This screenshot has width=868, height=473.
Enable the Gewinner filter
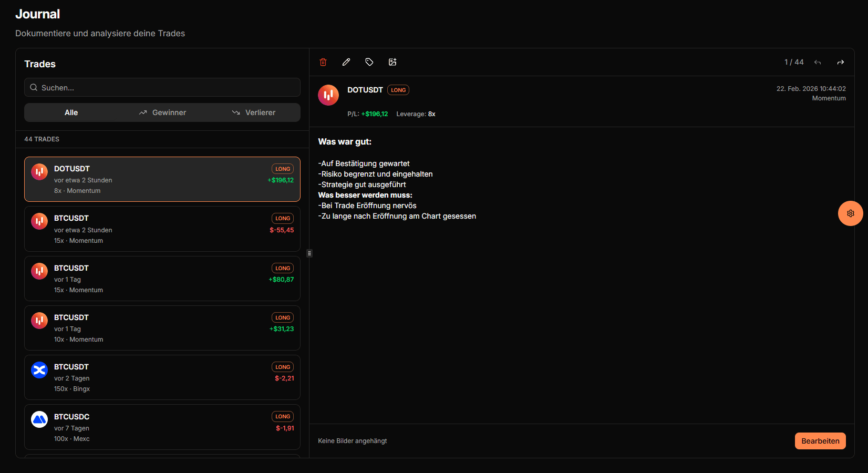[x=162, y=112]
